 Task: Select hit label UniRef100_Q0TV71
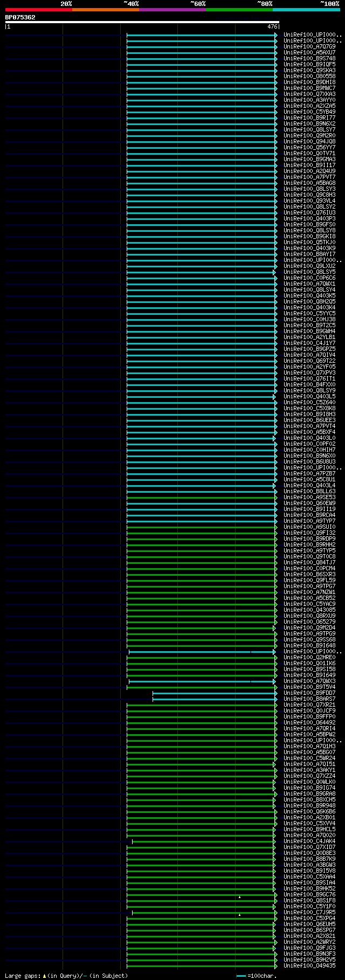(309, 154)
